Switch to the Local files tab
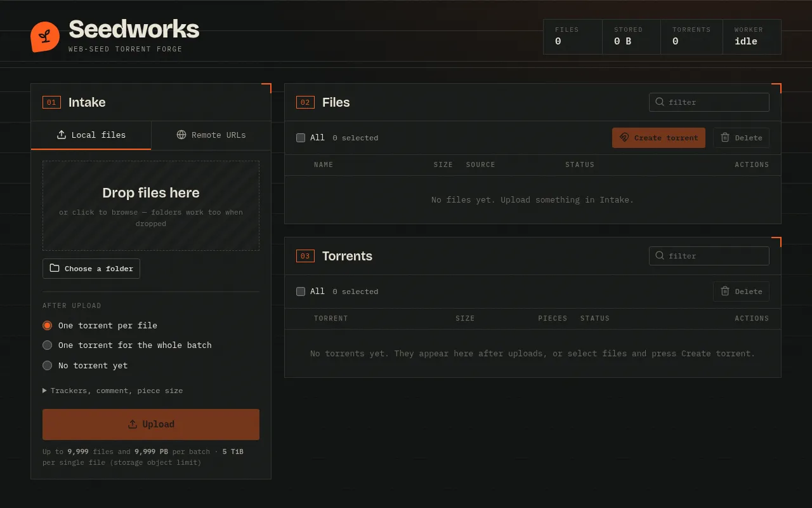The width and height of the screenshot is (812, 508). (x=91, y=135)
